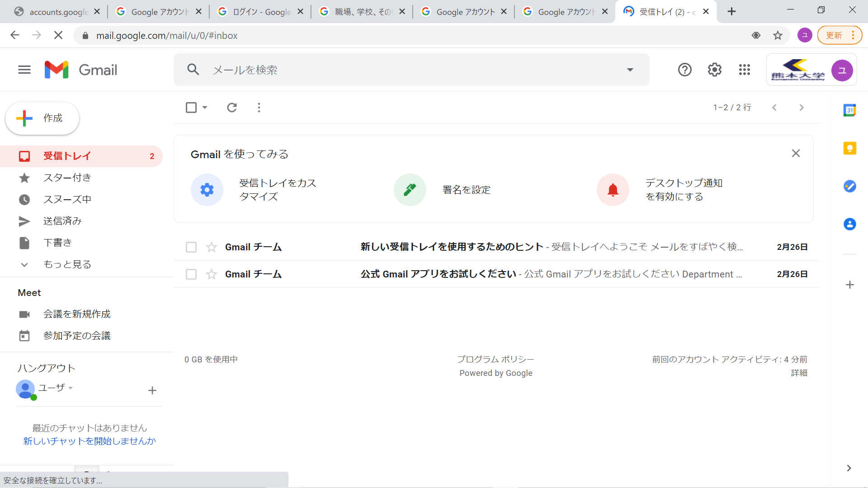The height and width of the screenshot is (488, 868).
Task: Click '参加予定の会議' in Meet
Action: click(77, 336)
